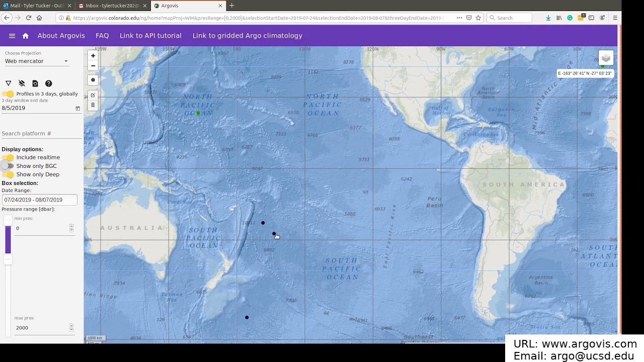Click the edit shapes tool on map
The image size is (644, 362).
pos(93,95)
